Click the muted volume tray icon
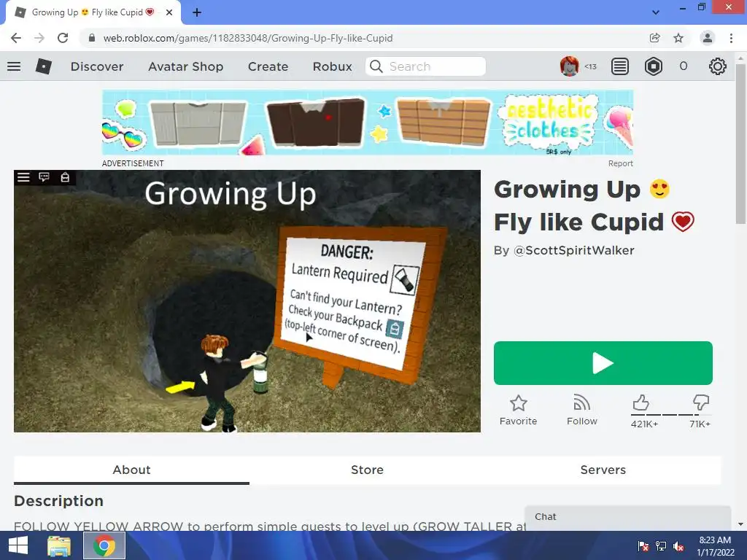Screen dimensions: 747x560 pos(678,546)
